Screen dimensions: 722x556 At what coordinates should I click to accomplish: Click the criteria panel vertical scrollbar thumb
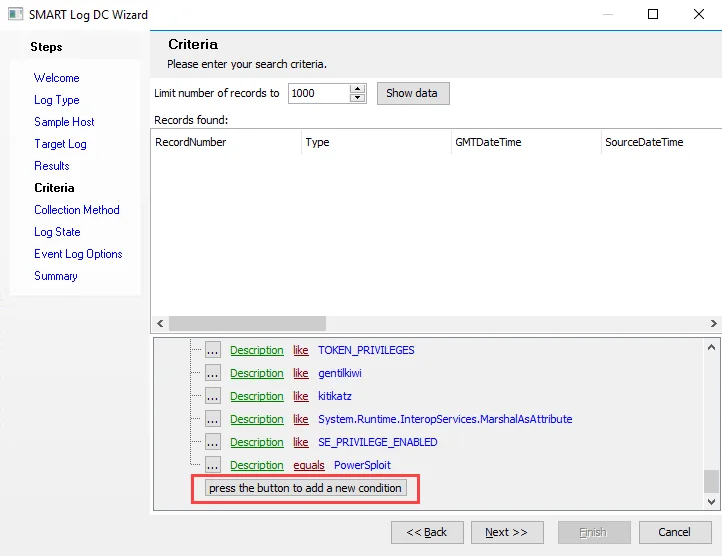pyautogui.click(x=711, y=481)
